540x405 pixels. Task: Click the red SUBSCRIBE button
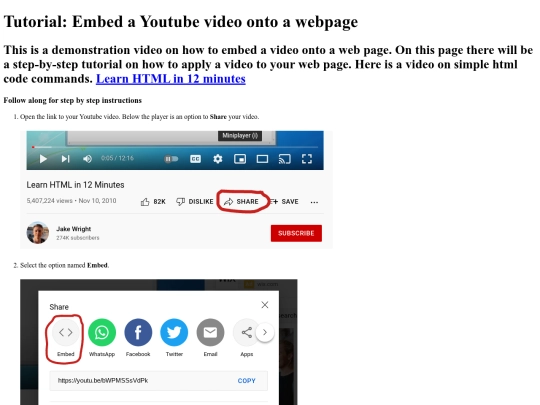[296, 233]
